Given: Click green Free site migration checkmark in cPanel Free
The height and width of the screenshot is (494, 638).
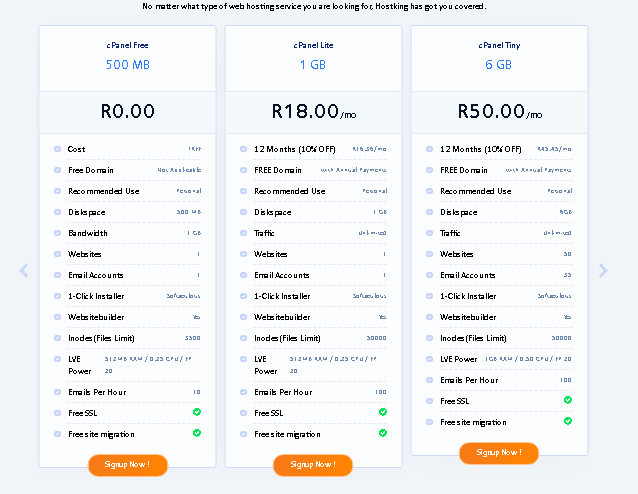Looking at the screenshot, I should point(197,433).
